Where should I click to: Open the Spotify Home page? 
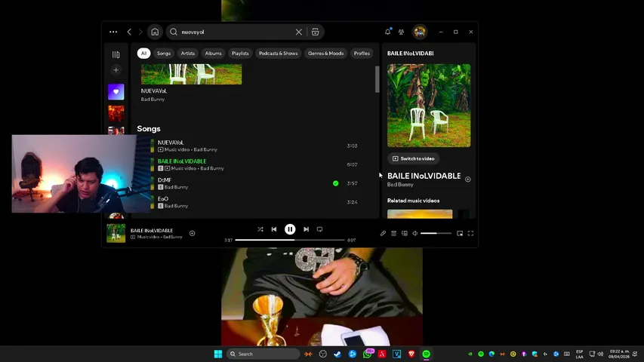[155, 32]
